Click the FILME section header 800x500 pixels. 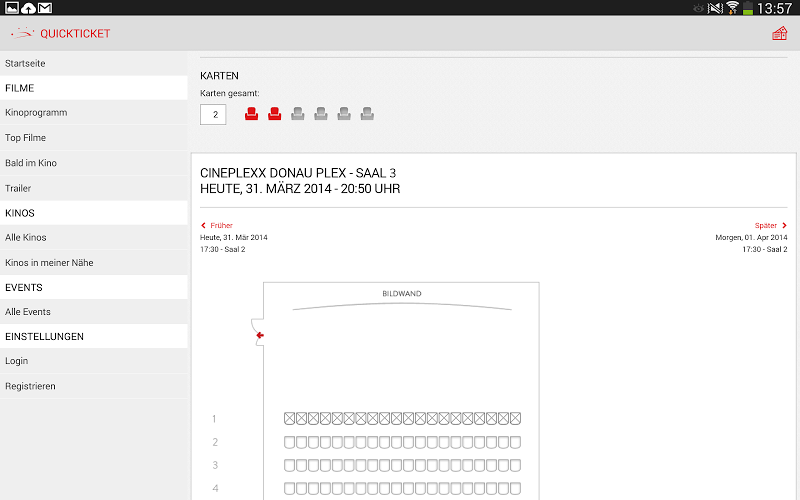click(x=94, y=88)
